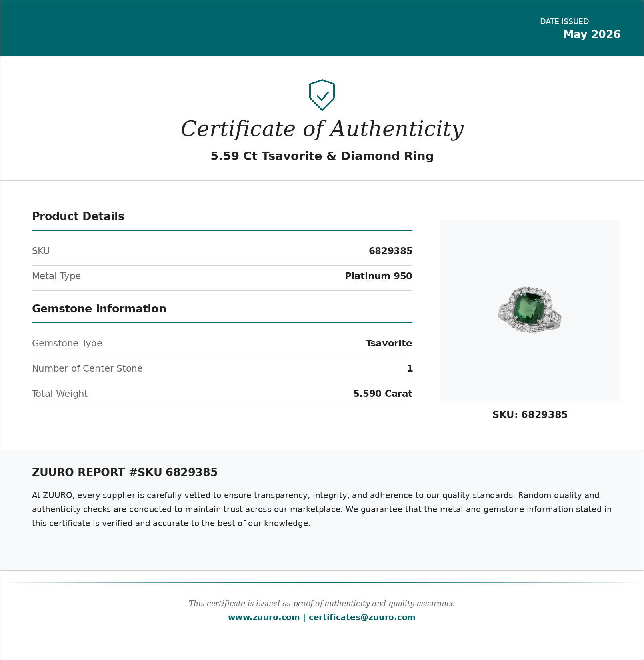Click the certificates@zuuro.com email link
644x660 pixels.
click(362, 617)
